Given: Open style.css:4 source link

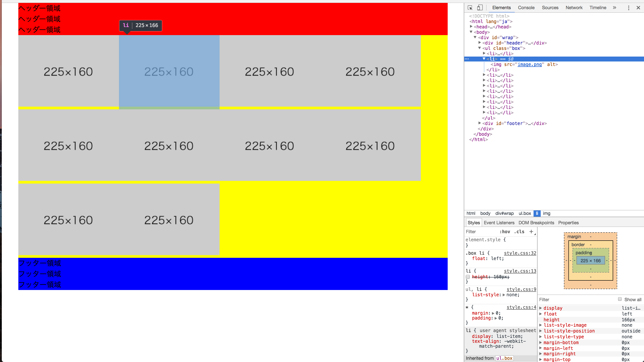Looking at the screenshot, I should [x=521, y=307].
